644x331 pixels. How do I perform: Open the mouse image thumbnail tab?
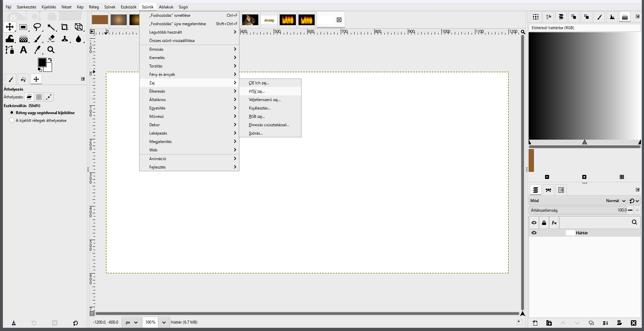point(250,20)
